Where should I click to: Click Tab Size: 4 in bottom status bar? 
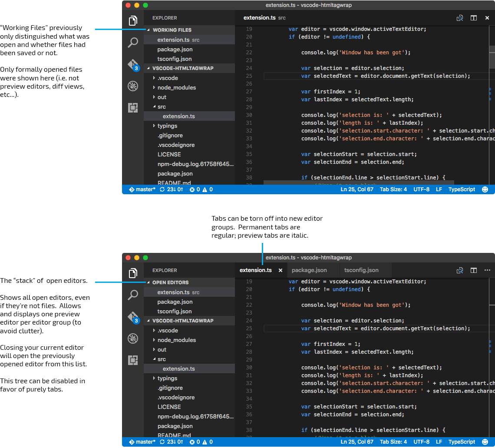click(x=393, y=442)
